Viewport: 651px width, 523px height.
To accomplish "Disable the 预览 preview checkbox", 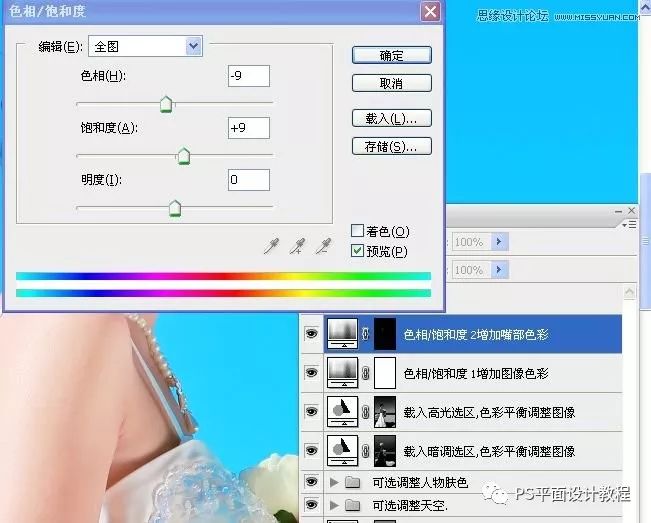I will click(x=357, y=250).
